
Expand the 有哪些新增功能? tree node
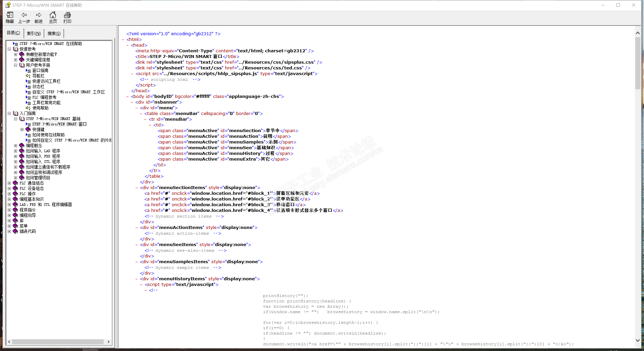[15, 54]
